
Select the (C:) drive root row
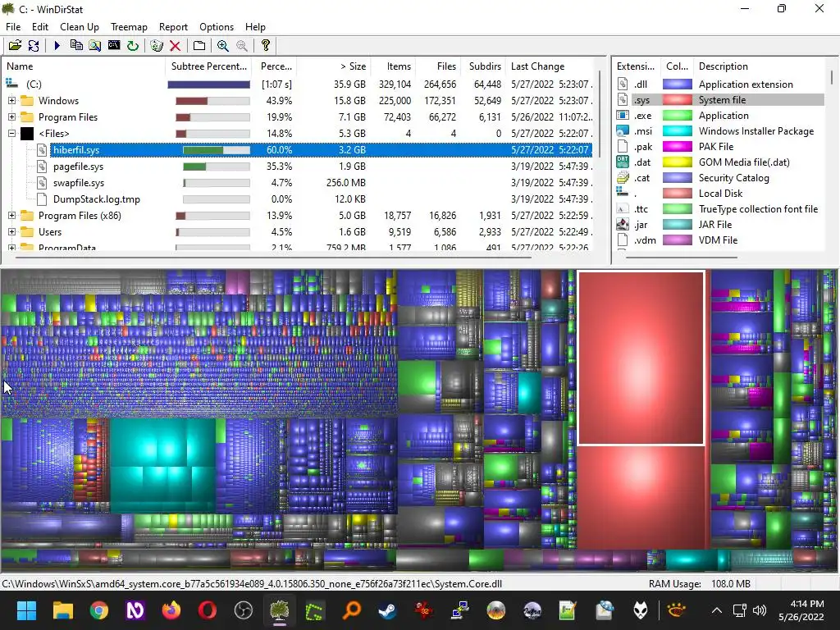pos(297,84)
